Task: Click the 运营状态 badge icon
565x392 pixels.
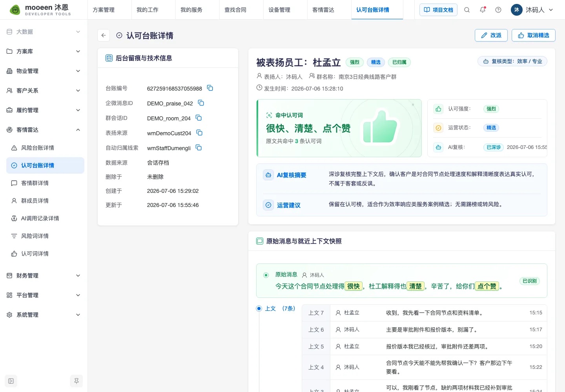Action: coord(439,128)
